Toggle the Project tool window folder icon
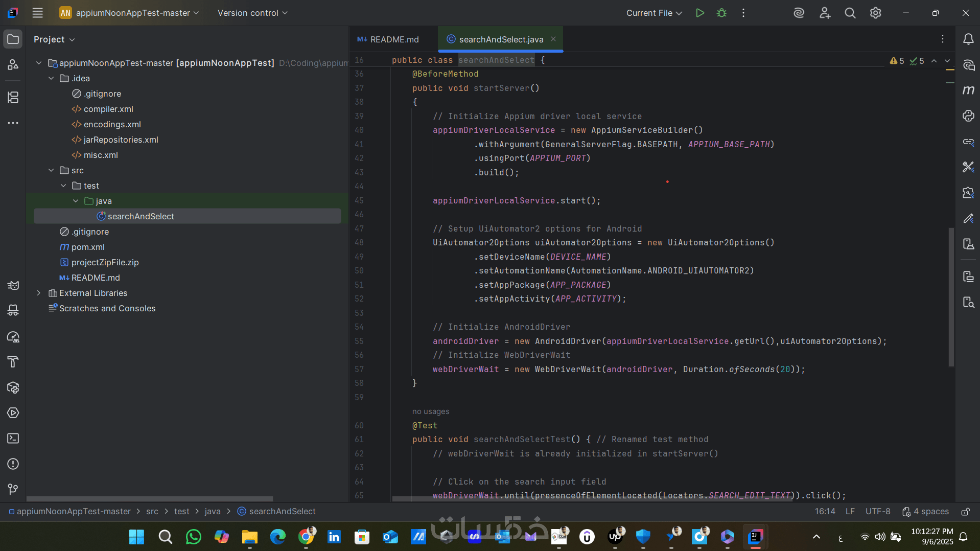 coord(13,39)
